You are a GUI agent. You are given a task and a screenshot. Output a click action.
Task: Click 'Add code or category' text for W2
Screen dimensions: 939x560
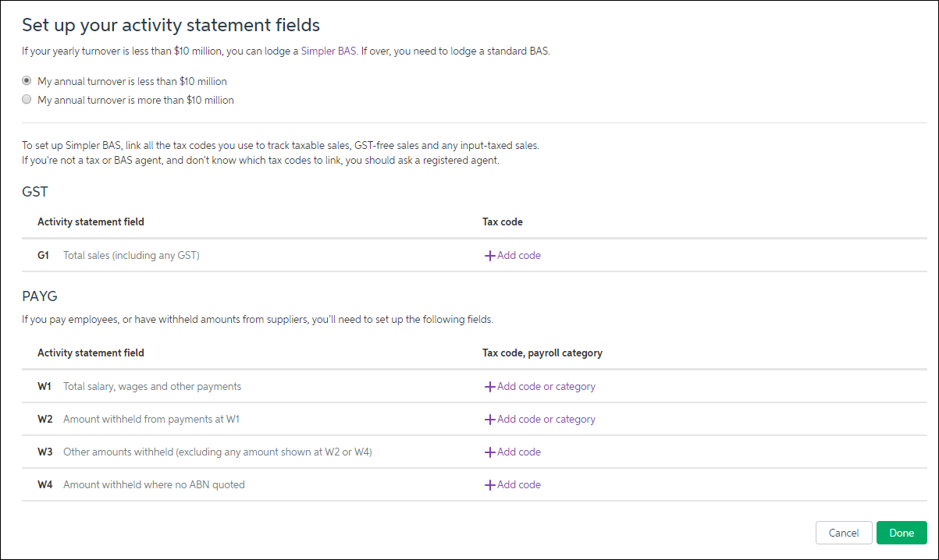(x=546, y=420)
